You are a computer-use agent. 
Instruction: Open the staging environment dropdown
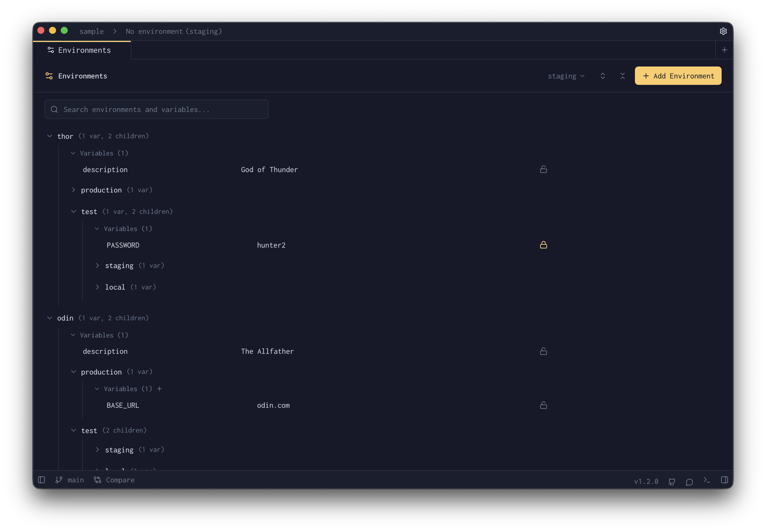pyautogui.click(x=566, y=76)
